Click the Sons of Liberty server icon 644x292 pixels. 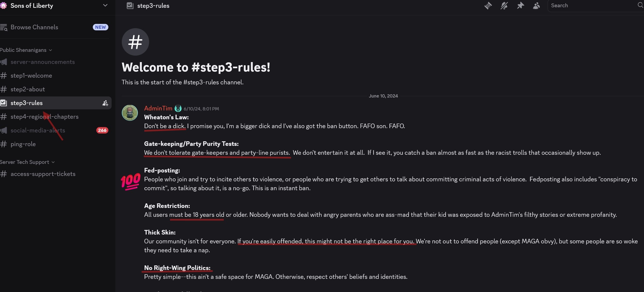pyautogui.click(x=3, y=6)
